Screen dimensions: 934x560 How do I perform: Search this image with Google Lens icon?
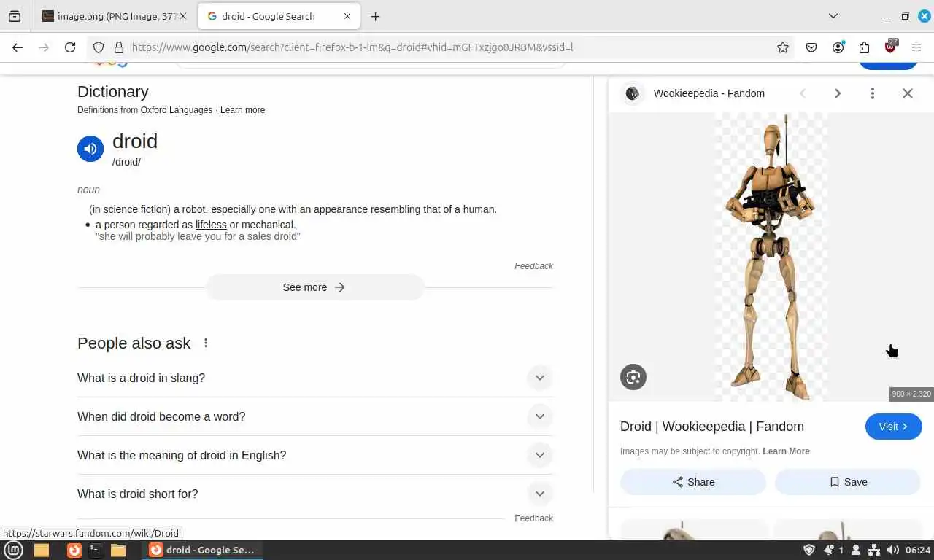[633, 377]
